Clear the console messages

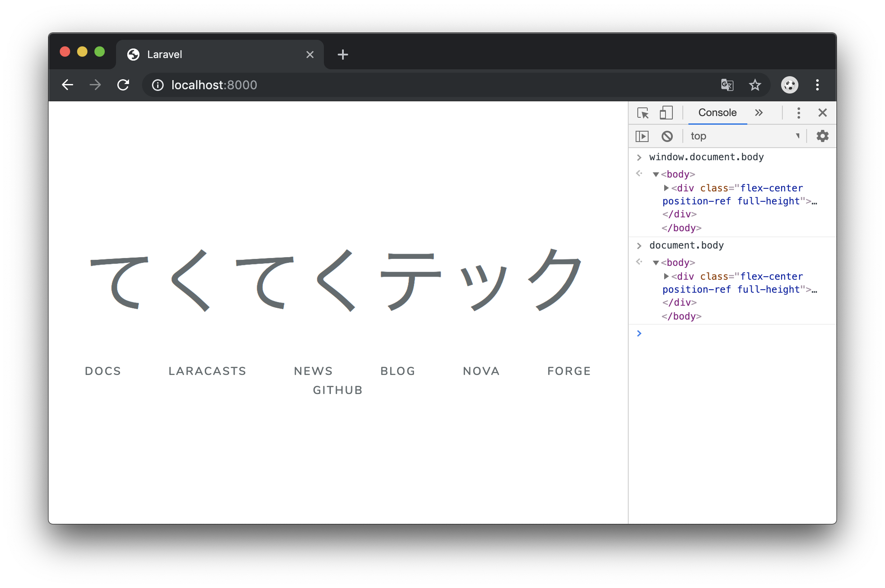tap(667, 136)
